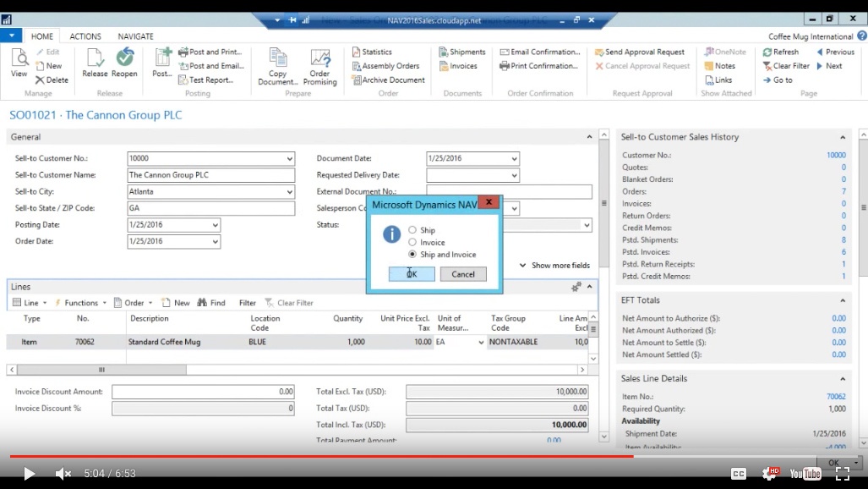Open the Posting Date dropdown

[216, 225]
